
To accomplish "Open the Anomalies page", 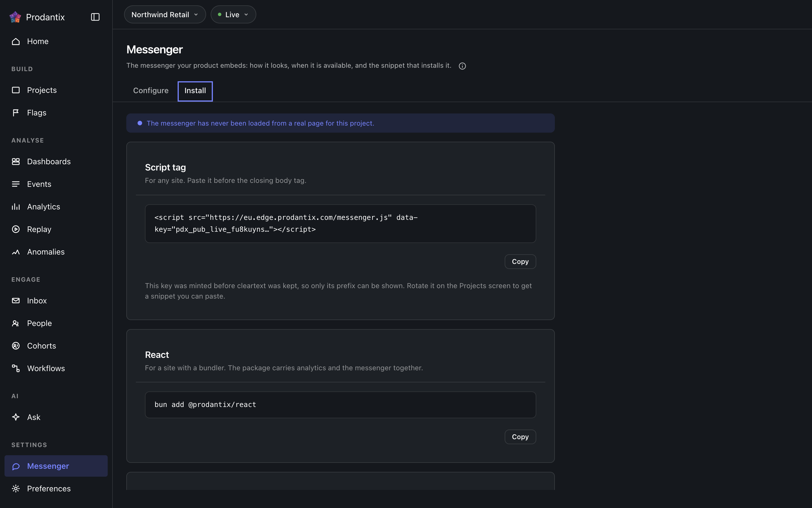I will point(56,252).
